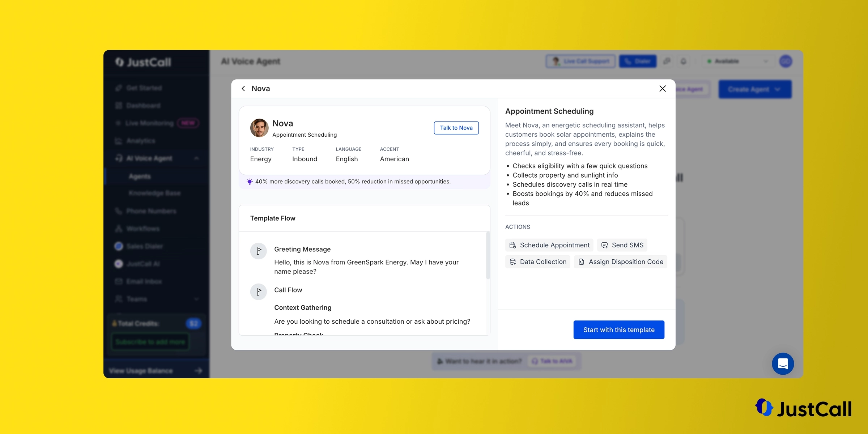Open the Dialer from the top bar
868x434 pixels.
coord(638,61)
